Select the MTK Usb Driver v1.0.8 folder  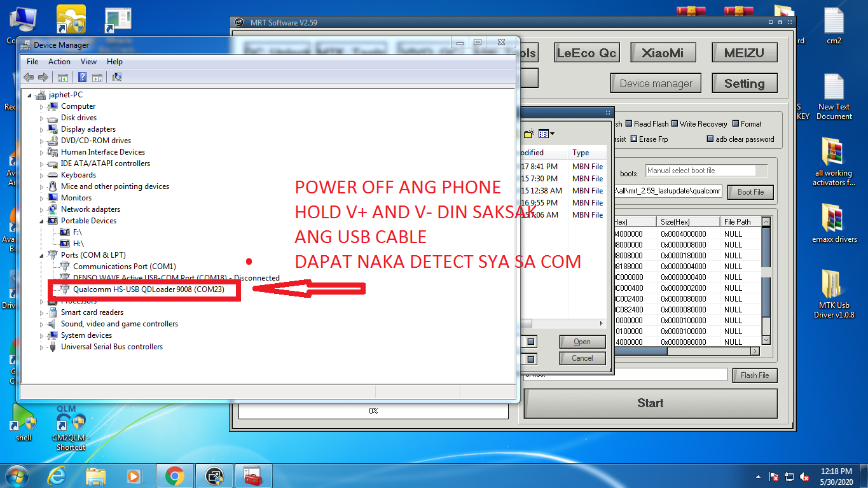[x=834, y=294]
